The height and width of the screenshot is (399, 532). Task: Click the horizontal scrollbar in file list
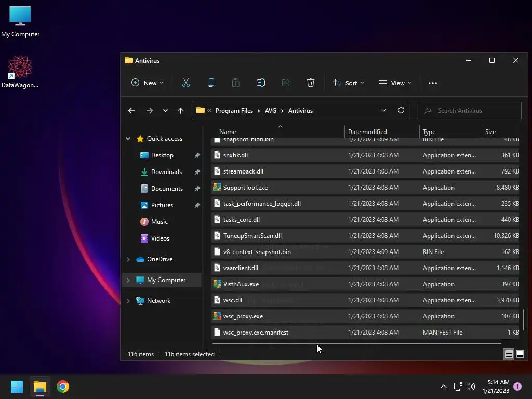point(356,344)
